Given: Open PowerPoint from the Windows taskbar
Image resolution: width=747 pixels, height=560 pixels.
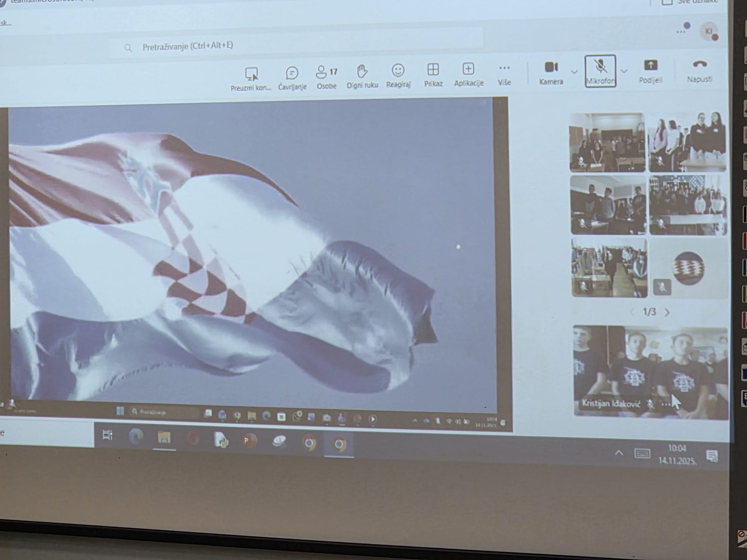Looking at the screenshot, I should [x=250, y=441].
